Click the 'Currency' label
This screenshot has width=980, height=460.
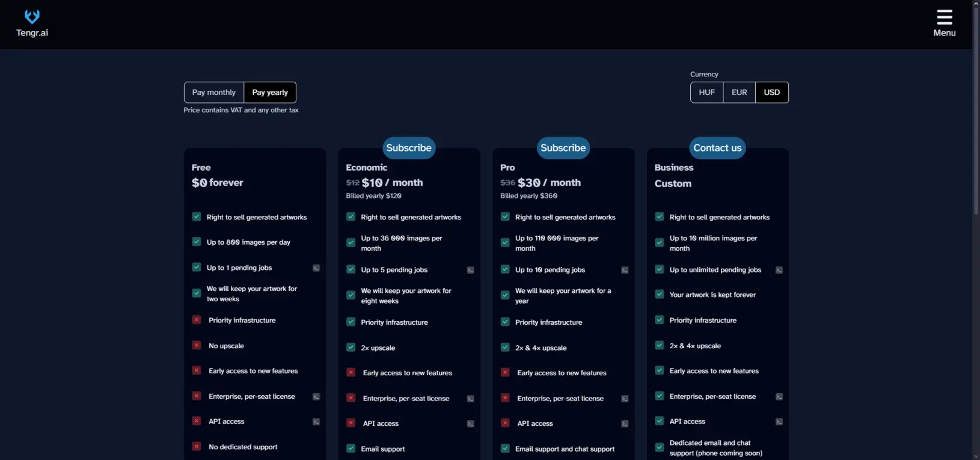tap(704, 75)
